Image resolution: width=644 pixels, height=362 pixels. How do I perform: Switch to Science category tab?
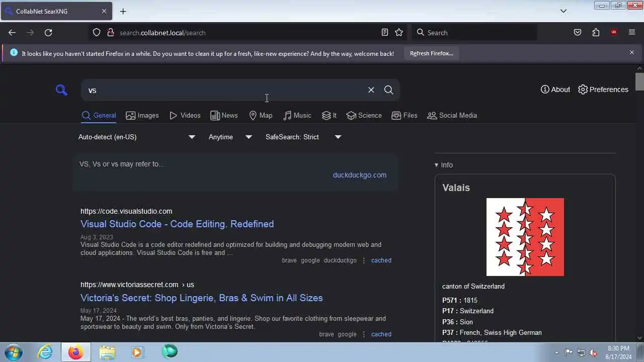[x=364, y=115]
